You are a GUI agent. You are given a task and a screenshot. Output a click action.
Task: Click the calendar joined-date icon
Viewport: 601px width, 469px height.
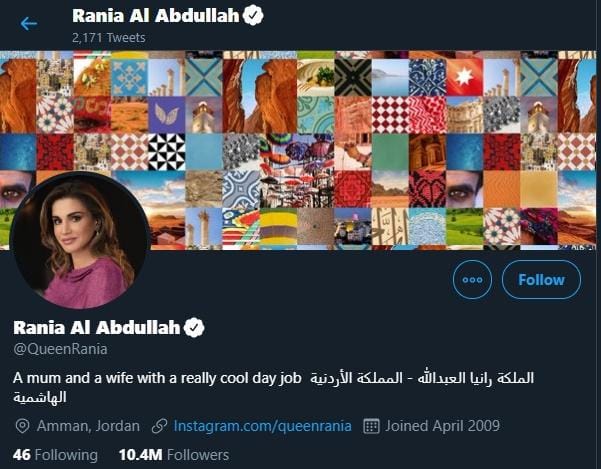371,426
